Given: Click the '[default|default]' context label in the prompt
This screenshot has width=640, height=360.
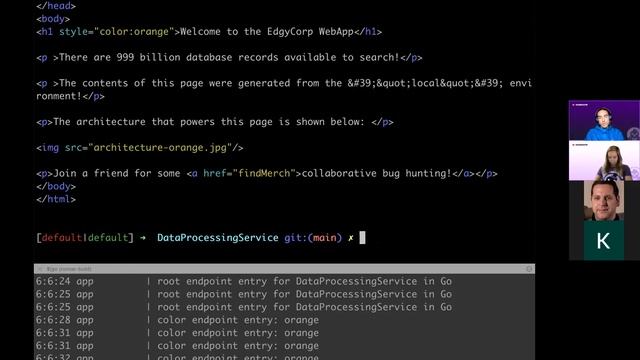Looking at the screenshot, I should coord(85,238).
